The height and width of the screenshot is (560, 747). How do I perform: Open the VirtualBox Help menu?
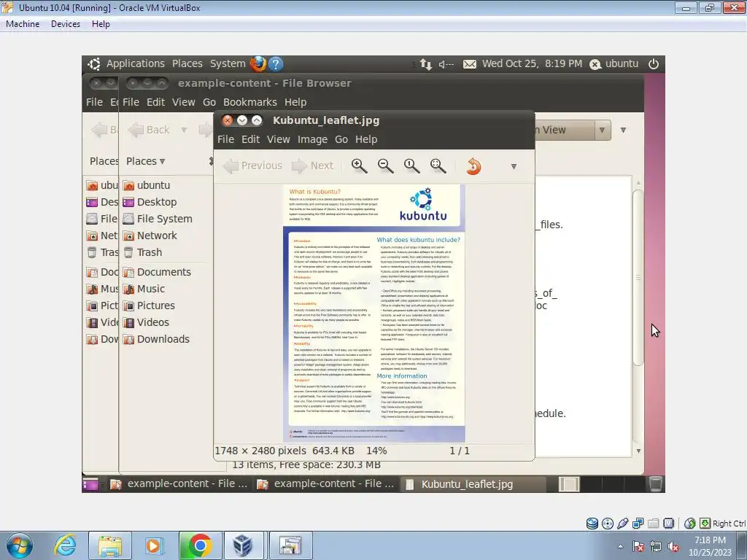click(101, 24)
